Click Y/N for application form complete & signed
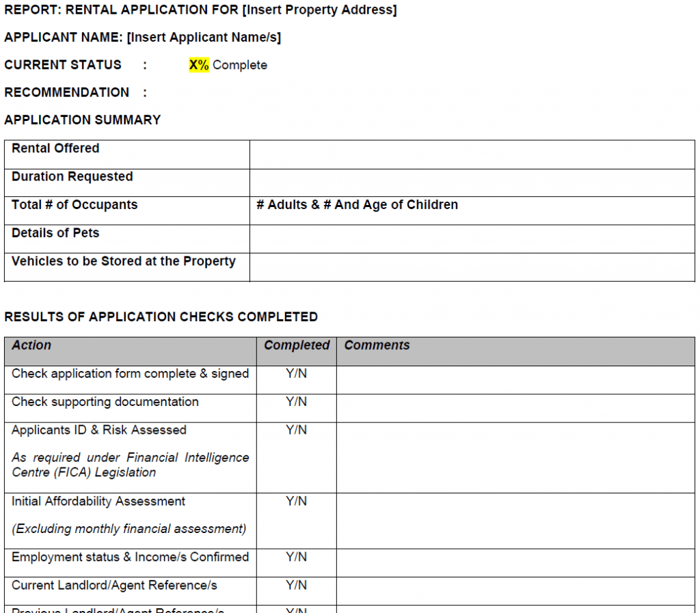 click(297, 373)
